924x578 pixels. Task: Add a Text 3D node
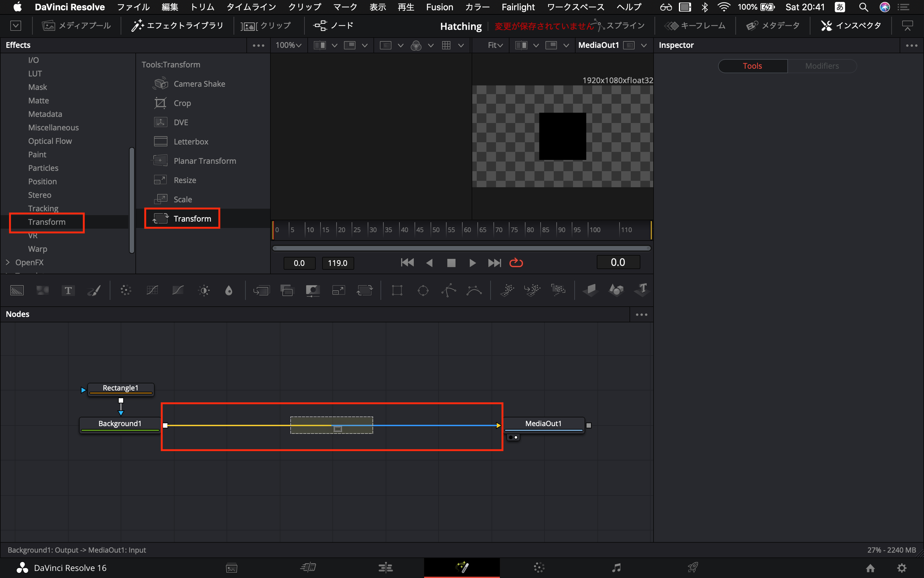(642, 291)
